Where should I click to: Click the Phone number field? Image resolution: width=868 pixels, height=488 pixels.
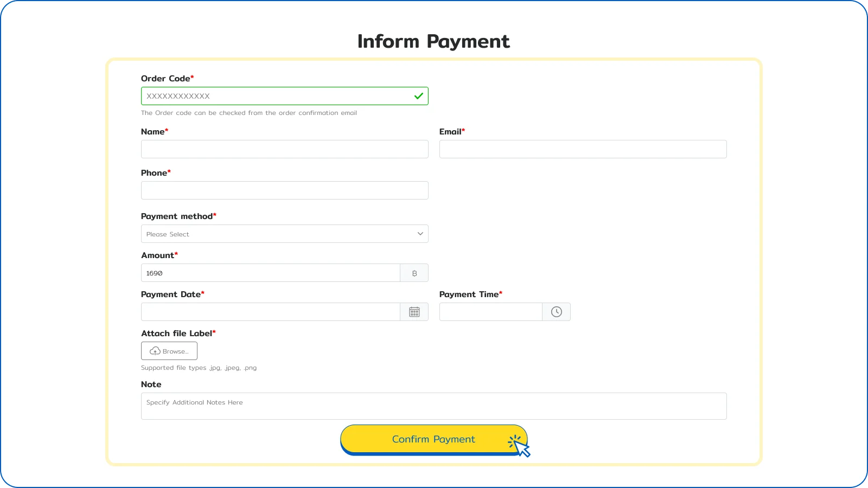click(x=284, y=190)
